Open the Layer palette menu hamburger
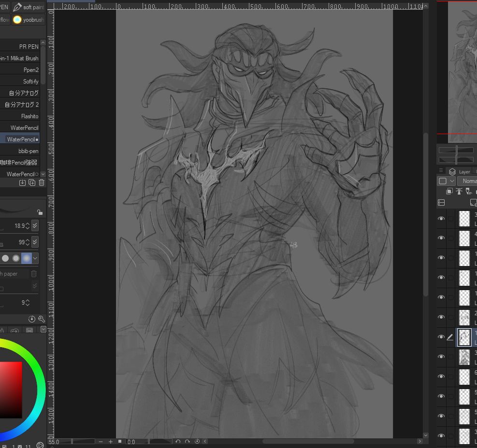 tap(441, 170)
